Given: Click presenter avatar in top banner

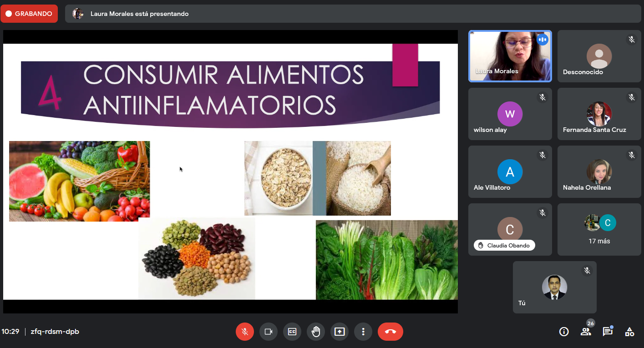Looking at the screenshot, I should click(x=78, y=14).
